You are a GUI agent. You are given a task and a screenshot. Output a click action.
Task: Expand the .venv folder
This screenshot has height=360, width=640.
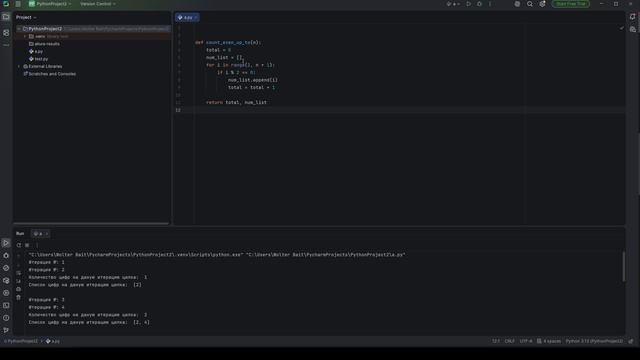pos(24,36)
